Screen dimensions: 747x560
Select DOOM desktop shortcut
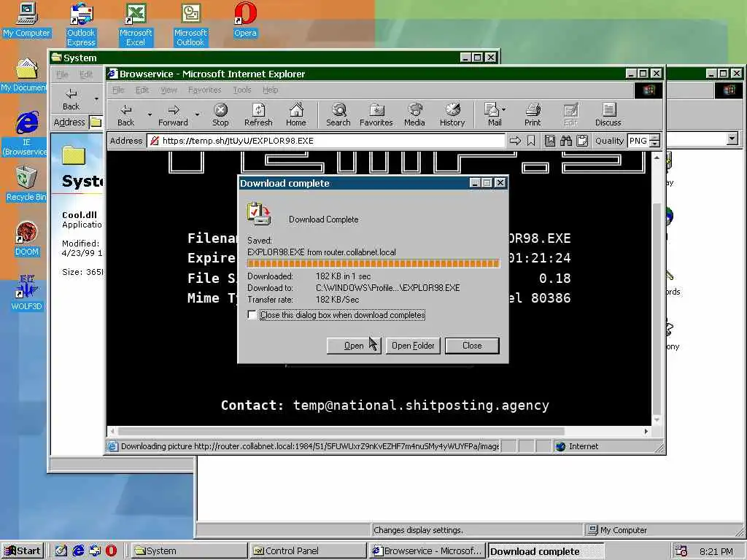(27, 239)
